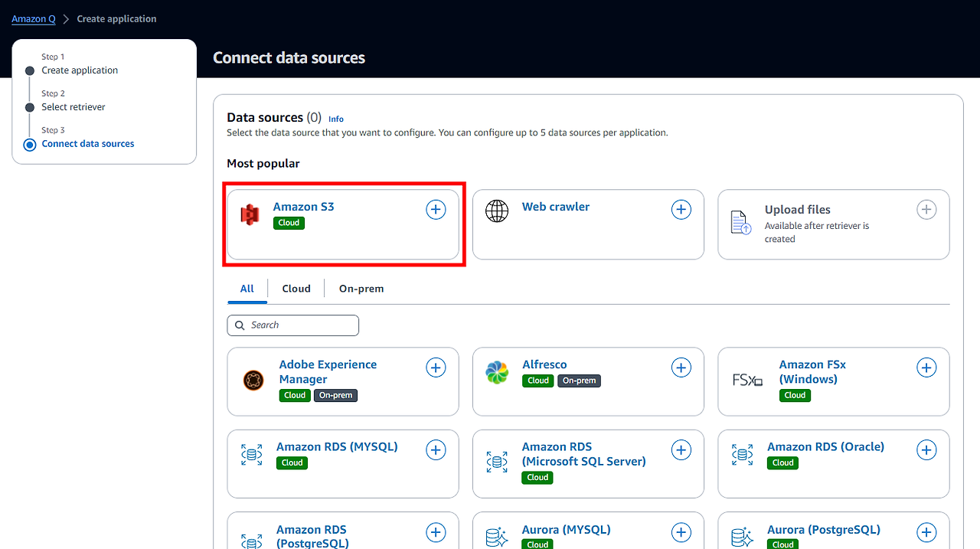Add Amazon FSx (Windows) plus icon

926,368
